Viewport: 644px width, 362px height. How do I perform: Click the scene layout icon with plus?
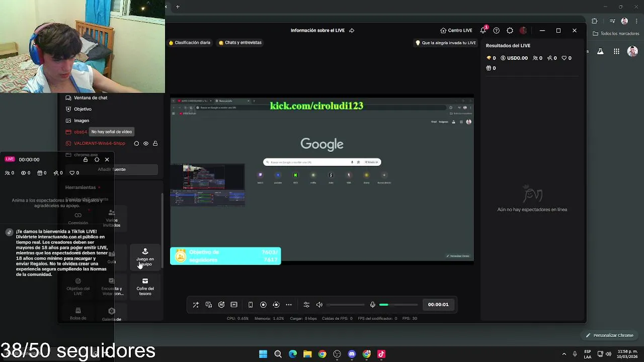pyautogui.click(x=234, y=305)
